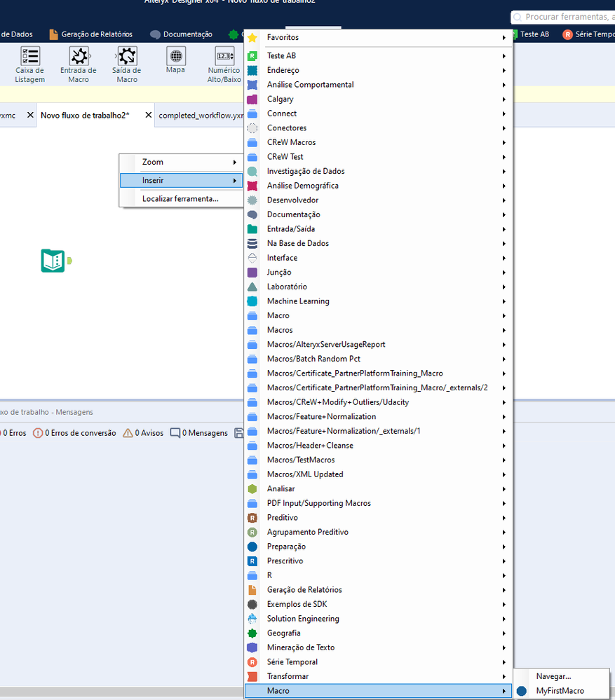This screenshot has height=700, width=615.
Task: Expand the CReW Macros submenu arrow
Action: [504, 142]
